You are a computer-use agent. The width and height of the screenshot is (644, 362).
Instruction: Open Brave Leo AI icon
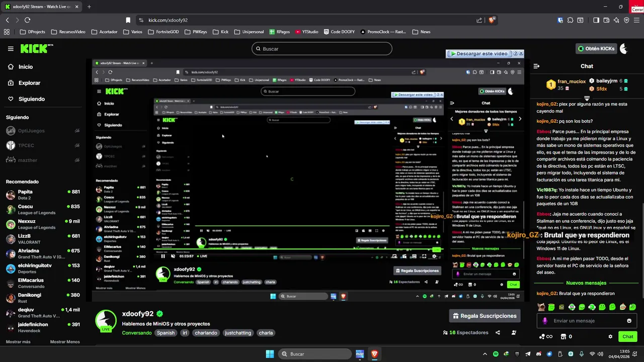tap(616, 20)
